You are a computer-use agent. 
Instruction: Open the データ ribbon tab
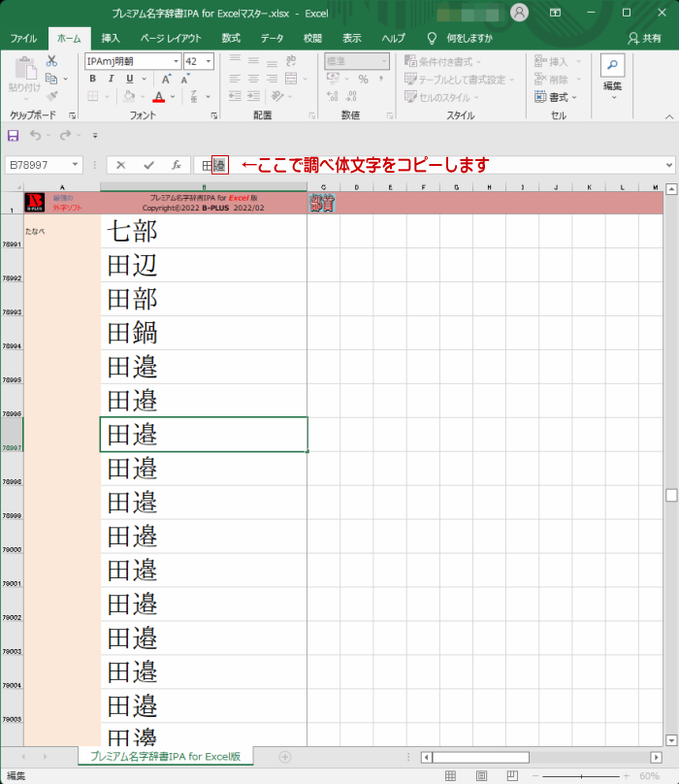click(x=272, y=38)
